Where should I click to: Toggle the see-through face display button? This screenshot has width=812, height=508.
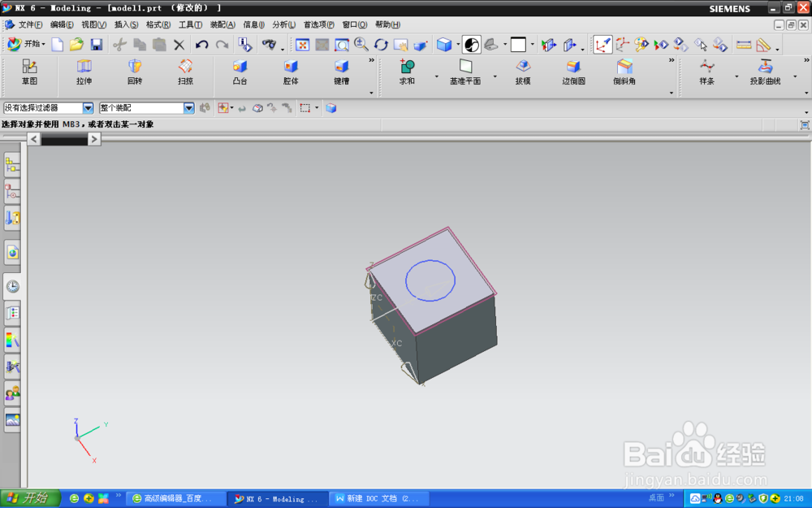[471, 45]
